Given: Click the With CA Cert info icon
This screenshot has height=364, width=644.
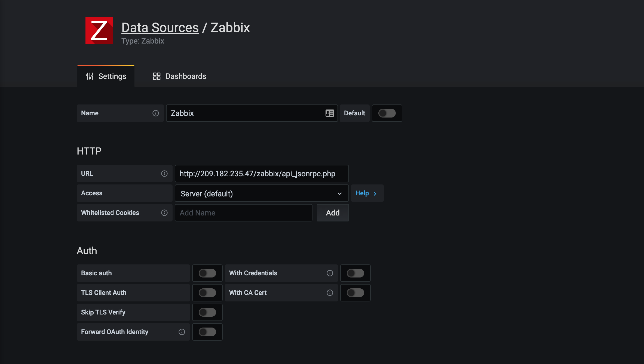Looking at the screenshot, I should pyautogui.click(x=330, y=293).
